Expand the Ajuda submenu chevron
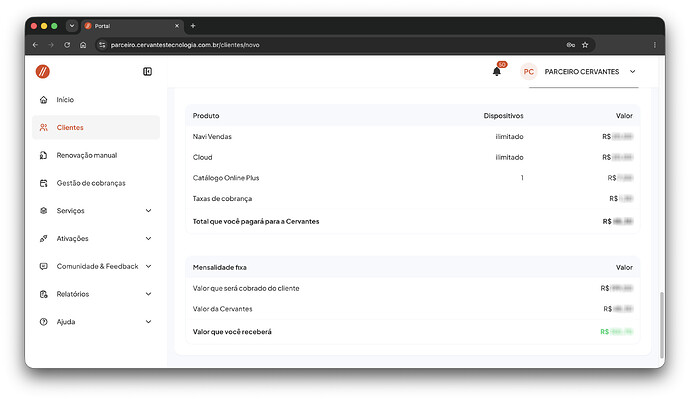The height and width of the screenshot is (401, 690). point(148,321)
